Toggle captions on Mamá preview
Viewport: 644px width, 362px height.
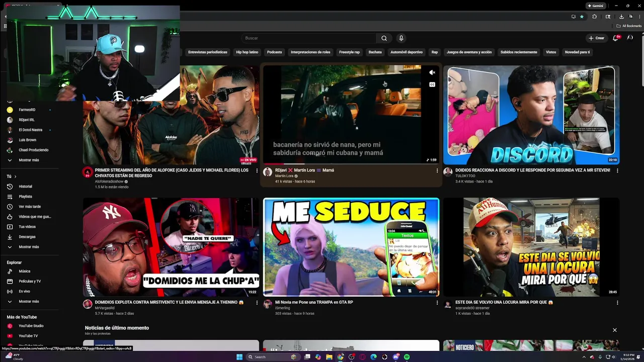pos(432,84)
